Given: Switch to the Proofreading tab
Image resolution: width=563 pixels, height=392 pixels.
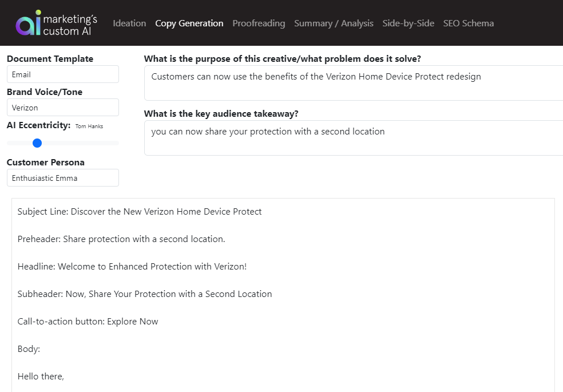Looking at the screenshot, I should coord(259,23).
